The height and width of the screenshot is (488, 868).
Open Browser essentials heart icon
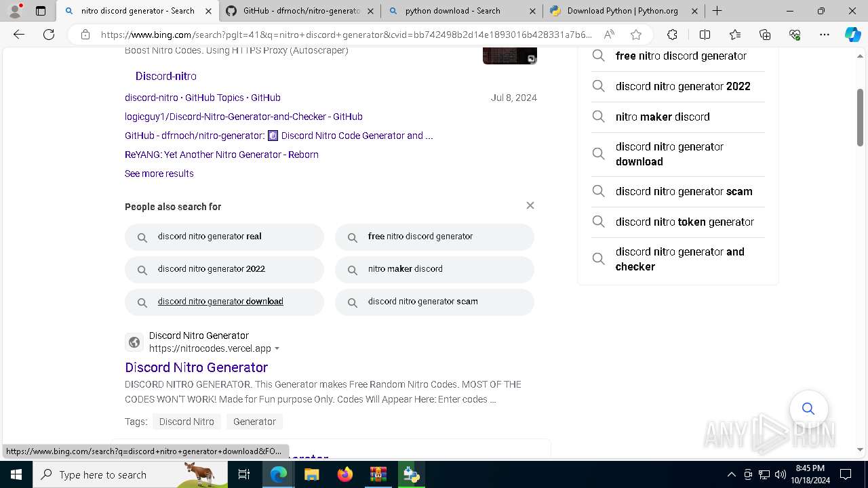point(795,35)
